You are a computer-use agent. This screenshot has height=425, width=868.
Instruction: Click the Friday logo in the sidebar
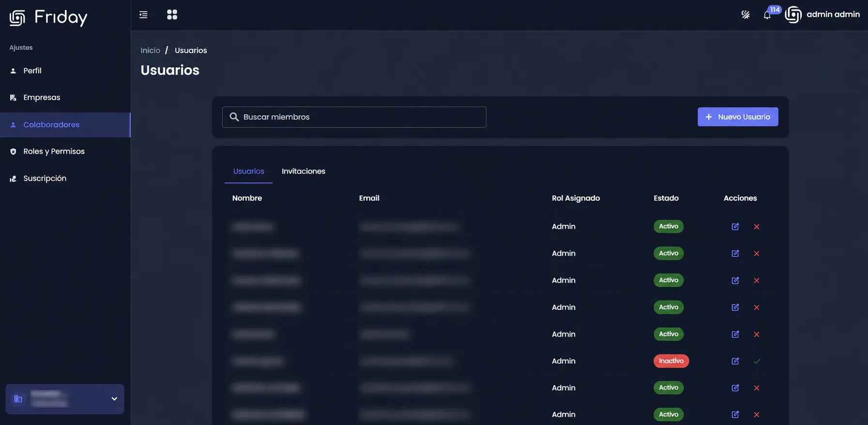[48, 17]
